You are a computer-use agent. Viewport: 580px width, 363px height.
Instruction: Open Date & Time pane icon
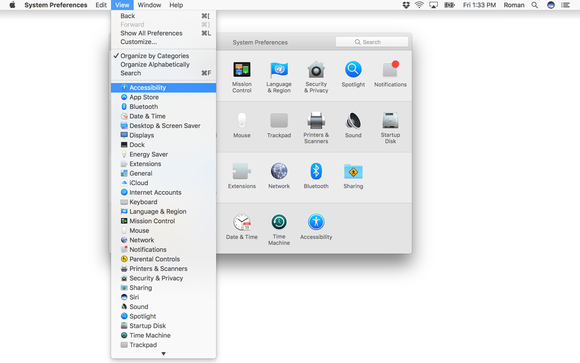pyautogui.click(x=242, y=222)
